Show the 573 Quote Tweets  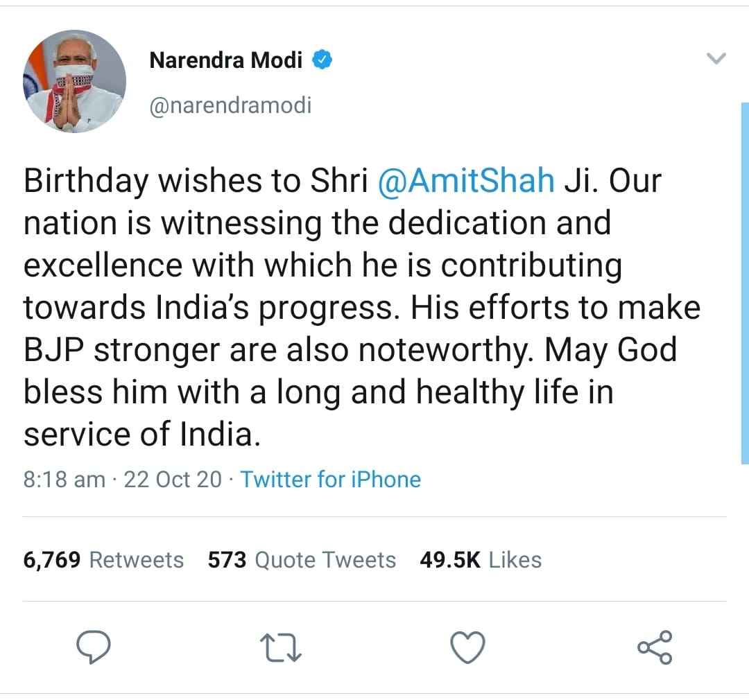coord(302,559)
